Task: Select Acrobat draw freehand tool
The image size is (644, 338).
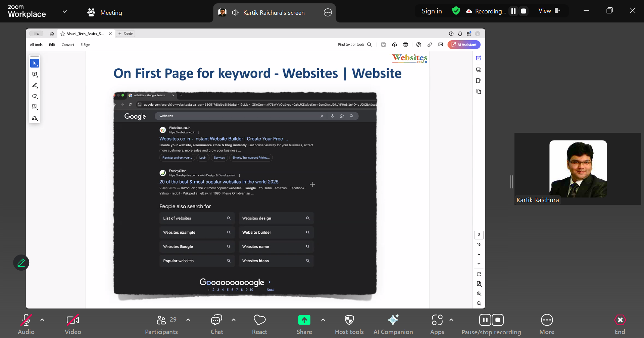Action: 35,96
